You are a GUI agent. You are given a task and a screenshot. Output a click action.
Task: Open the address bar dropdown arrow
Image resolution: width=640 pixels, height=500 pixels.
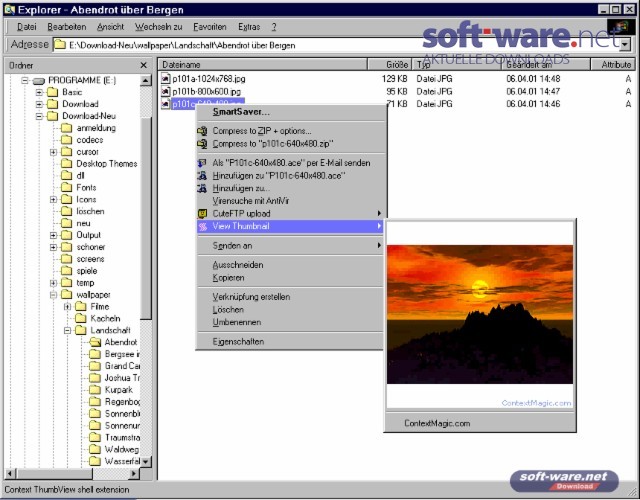pos(624,45)
